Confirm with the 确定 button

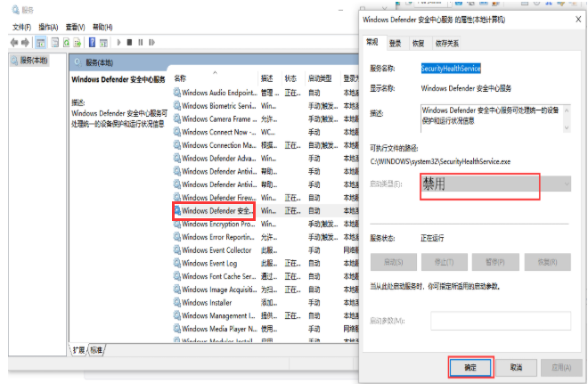[470, 367]
